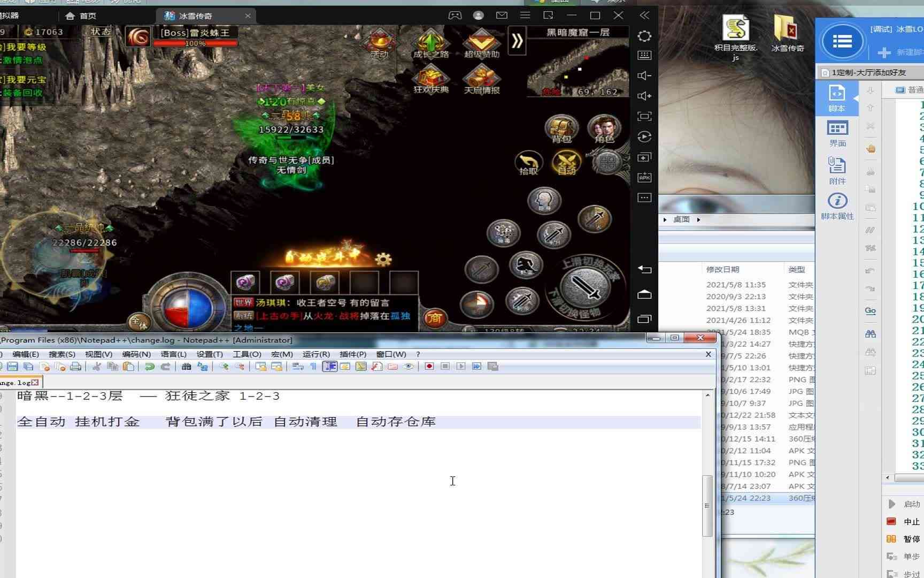The image size is (924, 578).
Task: Click 状态 button in game top bar
Action: coord(101,32)
